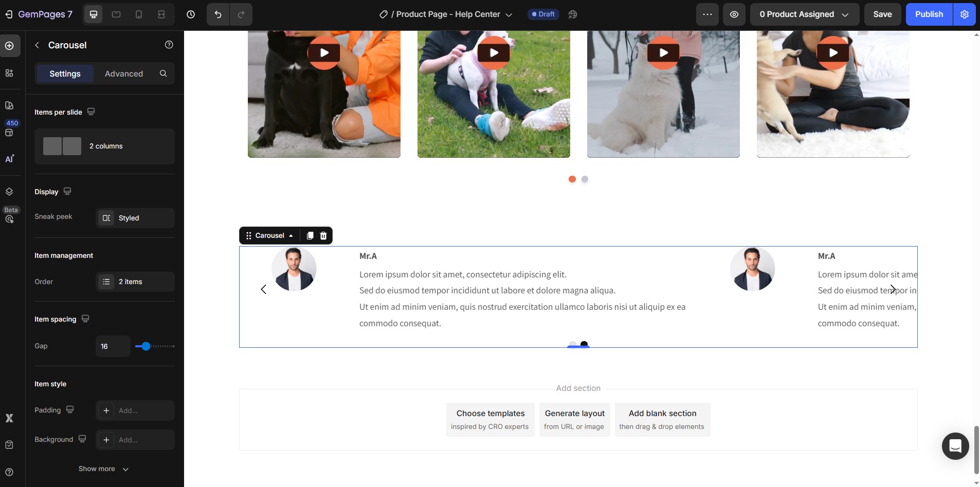Generate layout from URL or image
This screenshot has height=487, width=980.
pos(574,420)
